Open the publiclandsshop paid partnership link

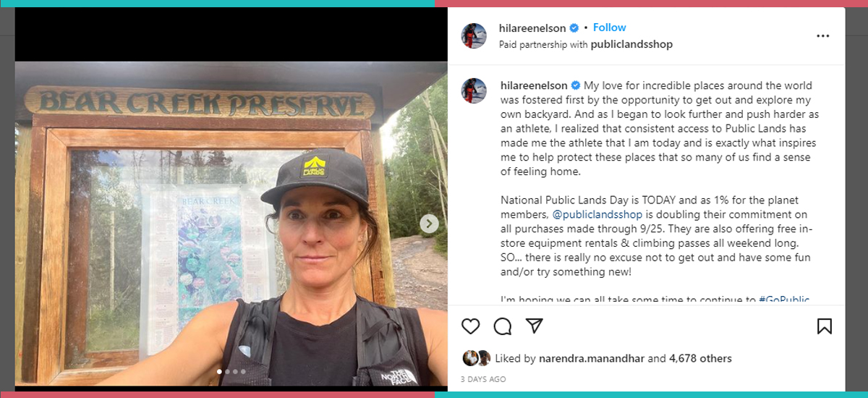point(631,44)
